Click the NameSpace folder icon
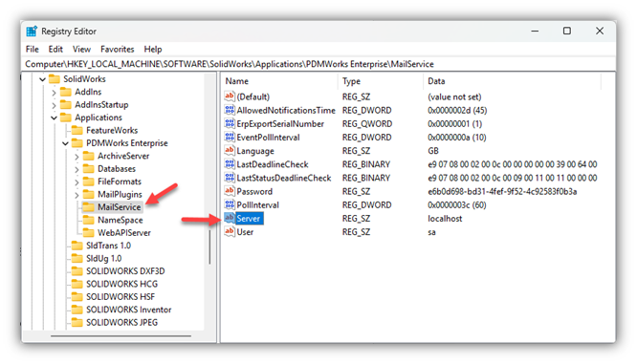This screenshot has width=637, height=364. (x=89, y=220)
